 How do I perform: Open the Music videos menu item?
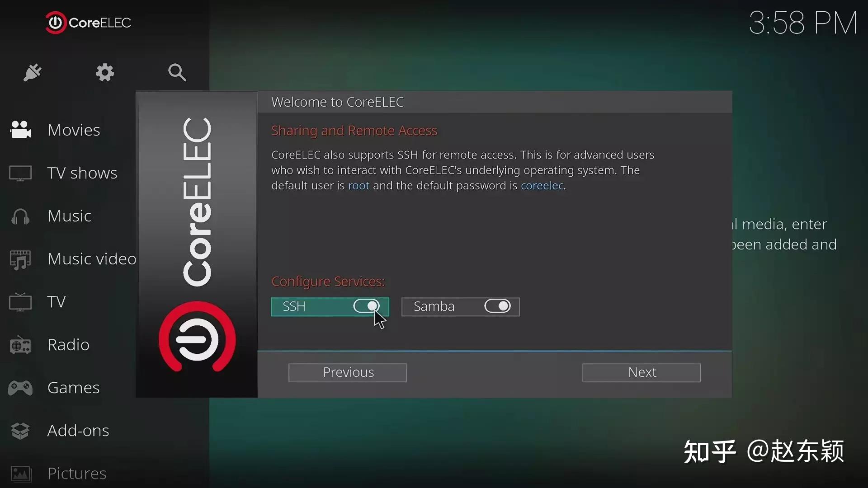tap(91, 259)
